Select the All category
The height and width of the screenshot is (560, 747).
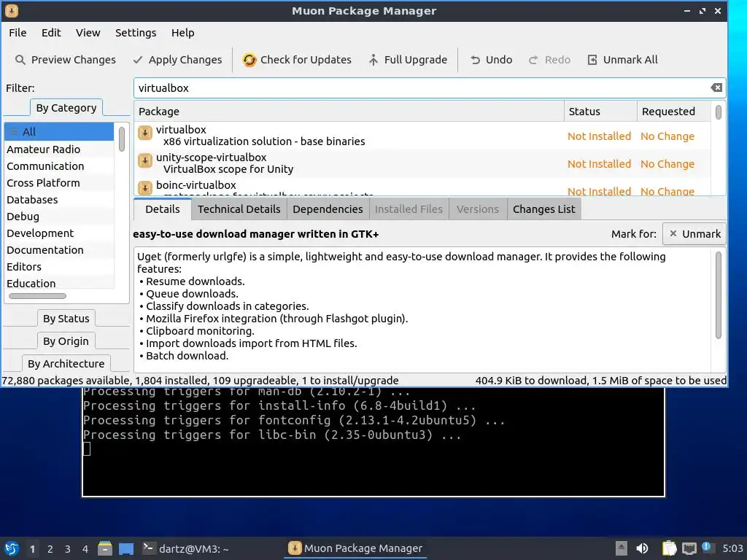(x=59, y=132)
